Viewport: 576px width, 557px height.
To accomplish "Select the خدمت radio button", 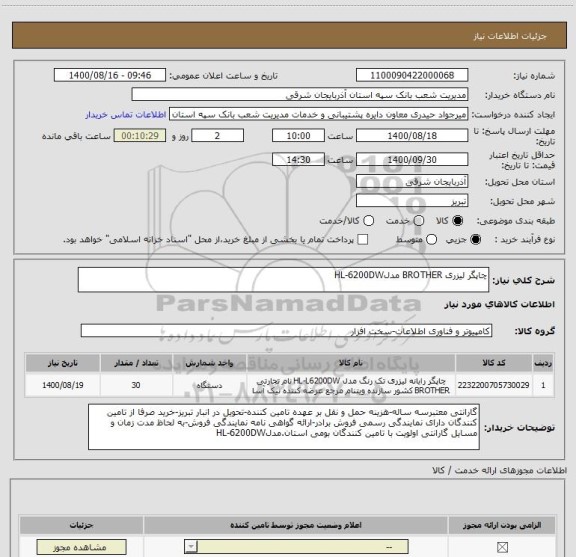I will click(x=419, y=220).
